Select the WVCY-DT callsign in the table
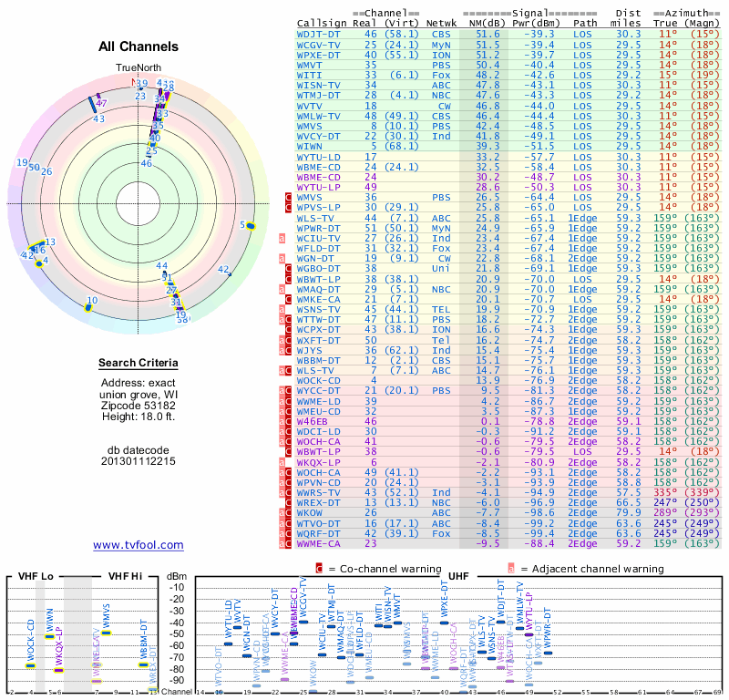Image resolution: width=729 pixels, height=700 pixels. click(318, 137)
